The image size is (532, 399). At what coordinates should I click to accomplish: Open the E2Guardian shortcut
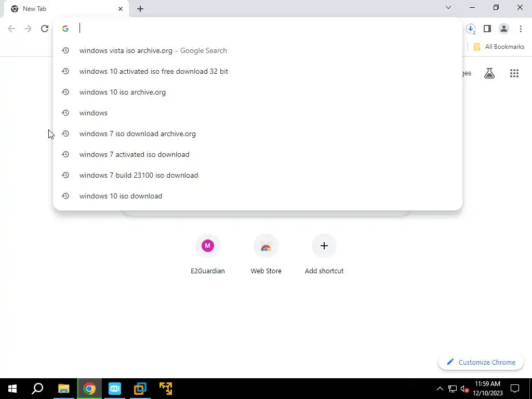(208, 254)
